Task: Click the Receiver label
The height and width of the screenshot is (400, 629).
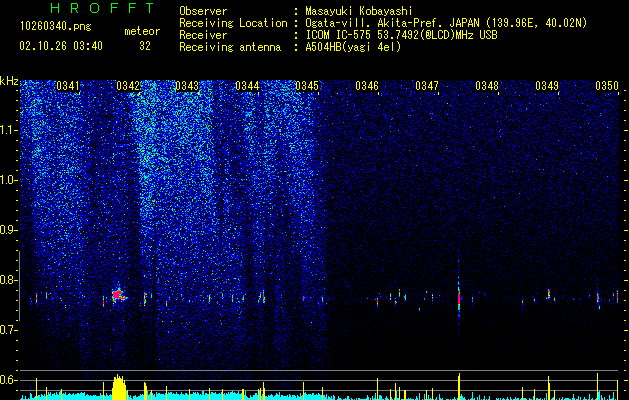Action: pyautogui.click(x=203, y=35)
